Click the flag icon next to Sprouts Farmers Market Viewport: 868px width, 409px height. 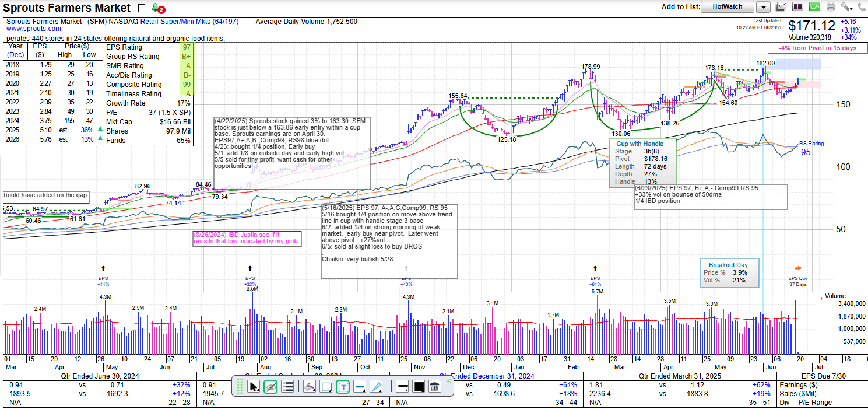tap(142, 8)
